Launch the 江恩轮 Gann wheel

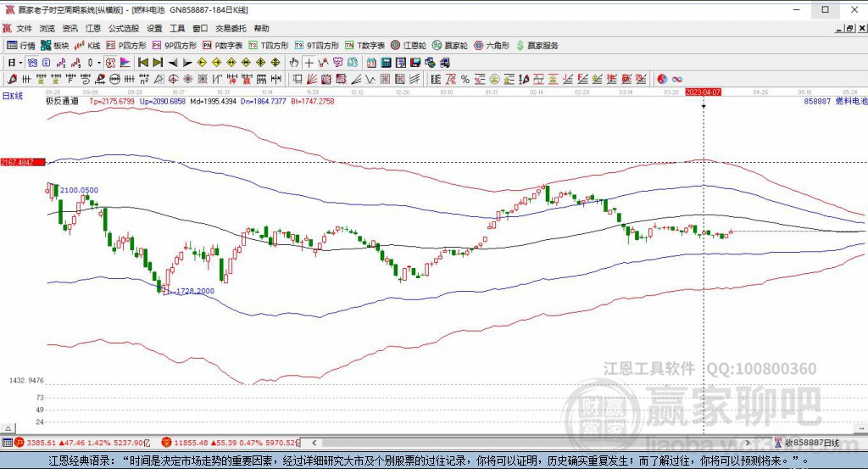[x=409, y=46]
